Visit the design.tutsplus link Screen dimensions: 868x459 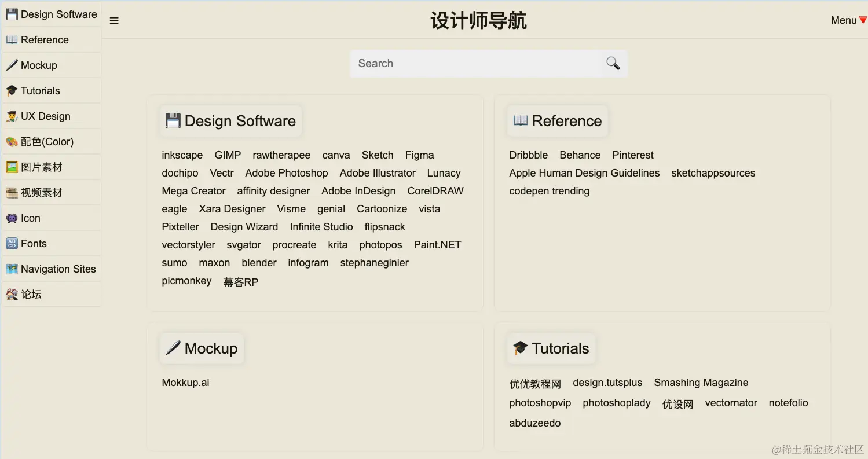click(608, 383)
